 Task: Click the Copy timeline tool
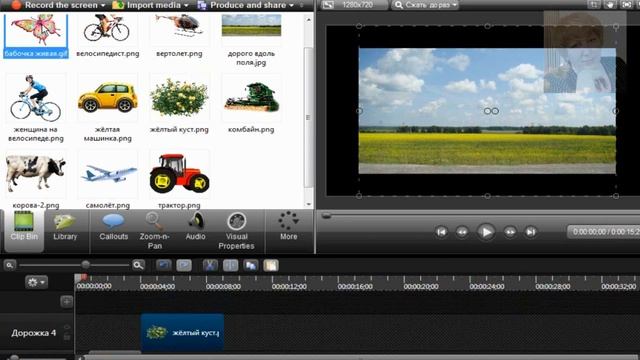[x=251, y=265]
